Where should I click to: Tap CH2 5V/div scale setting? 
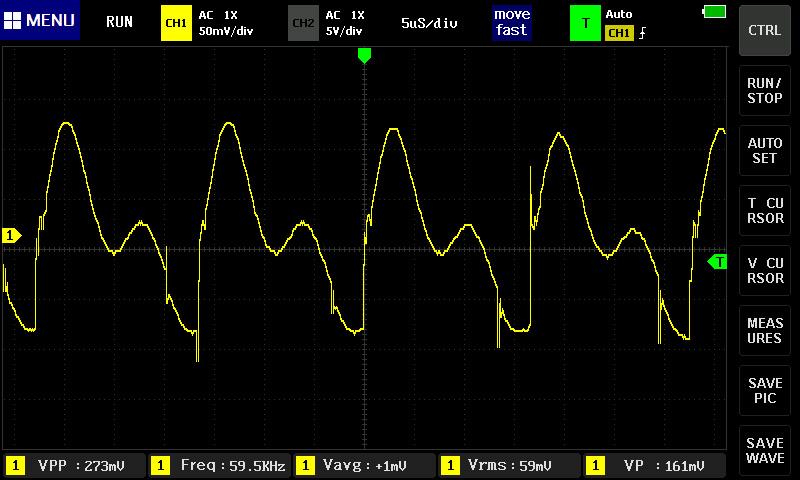[x=344, y=31]
